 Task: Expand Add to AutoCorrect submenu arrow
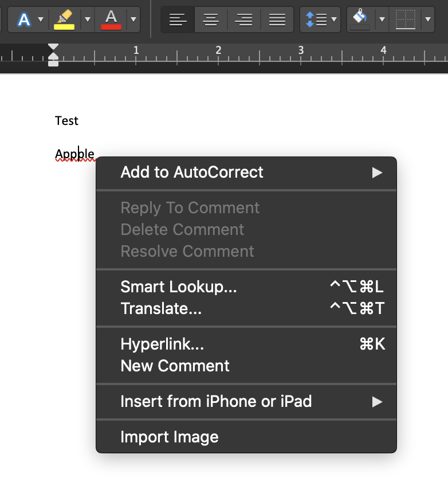377,172
